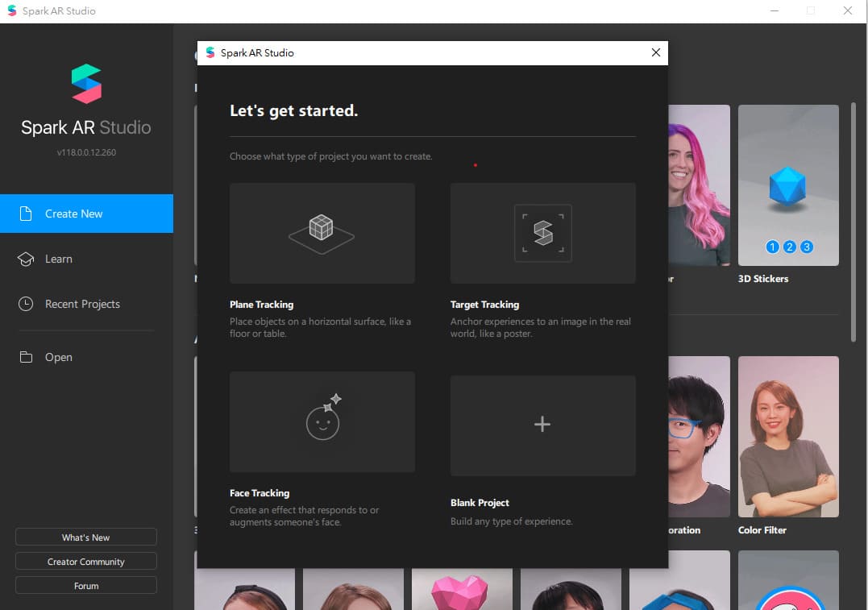Click the Spark AR logo in sidebar
The height and width of the screenshot is (610, 868).
86,84
